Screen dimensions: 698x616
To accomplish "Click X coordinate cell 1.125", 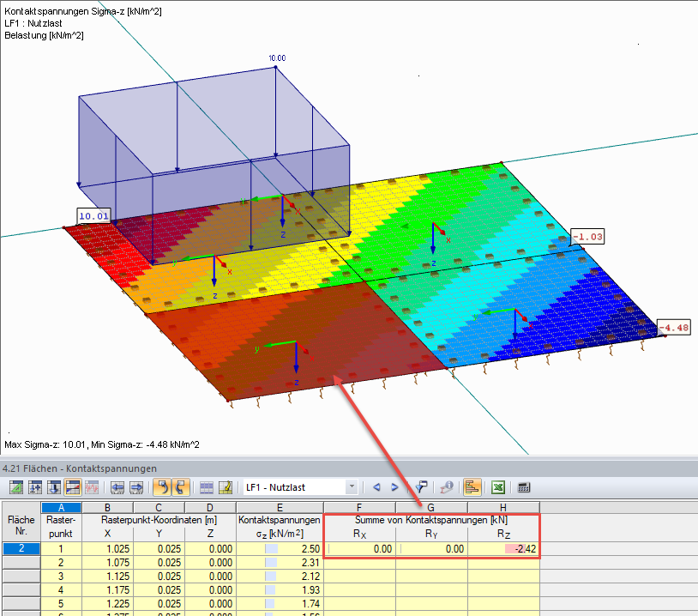I will click(107, 577).
